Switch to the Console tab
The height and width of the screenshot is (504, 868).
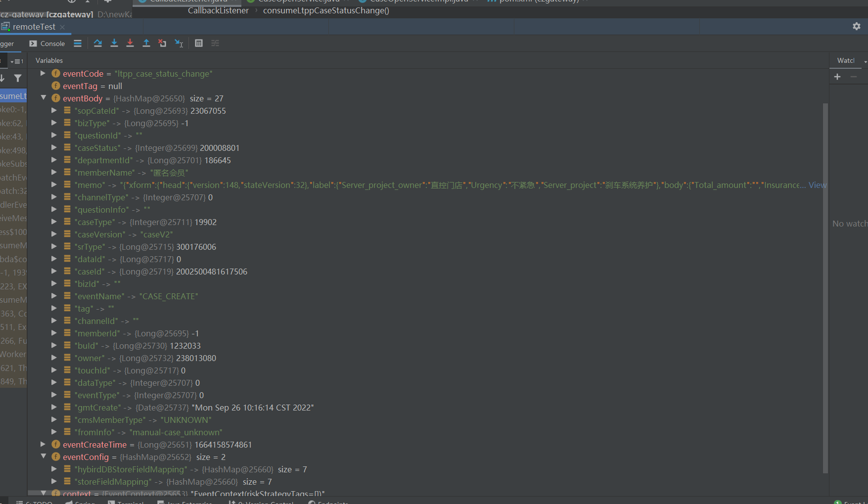[47, 44]
